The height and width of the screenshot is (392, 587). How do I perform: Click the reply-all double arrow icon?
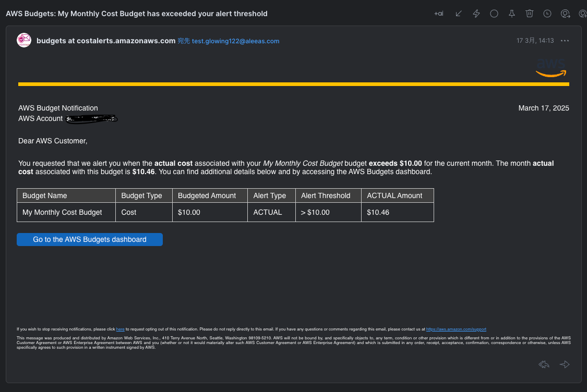coord(544,364)
